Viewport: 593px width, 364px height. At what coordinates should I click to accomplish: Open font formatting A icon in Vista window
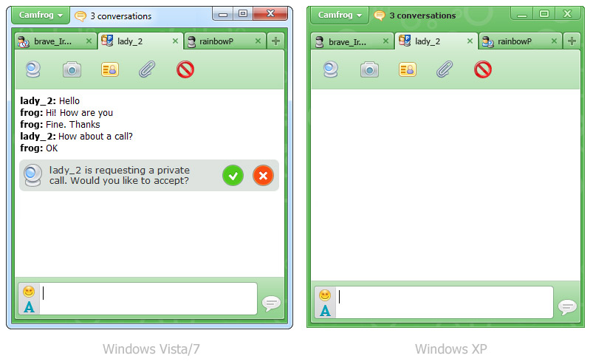(x=29, y=307)
